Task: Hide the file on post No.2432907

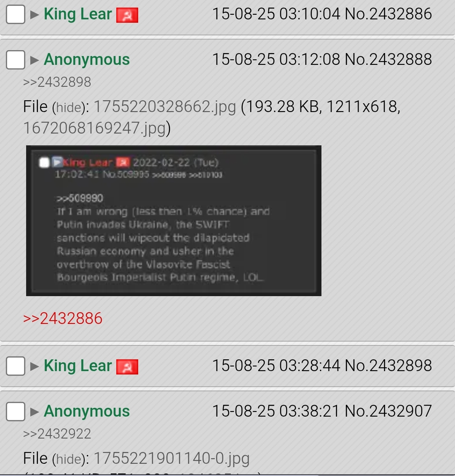Action: click(69, 459)
